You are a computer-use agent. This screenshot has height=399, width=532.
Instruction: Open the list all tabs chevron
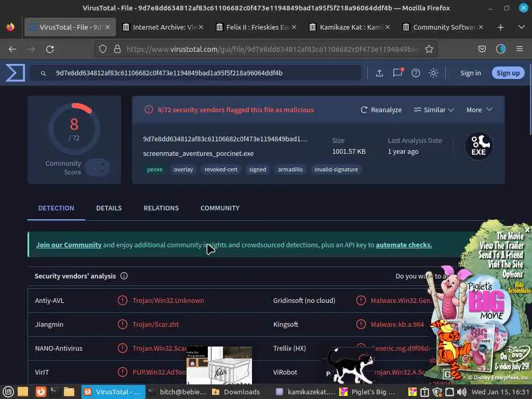[x=522, y=27]
